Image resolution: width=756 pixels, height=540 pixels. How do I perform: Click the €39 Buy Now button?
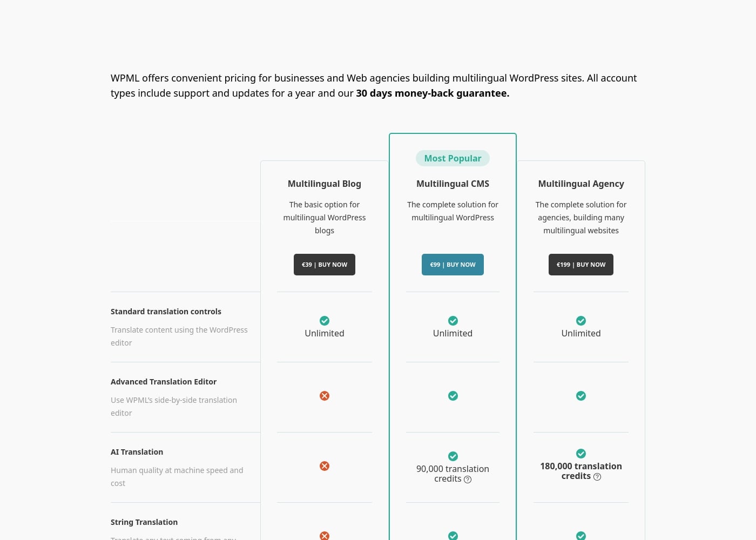pyautogui.click(x=325, y=265)
